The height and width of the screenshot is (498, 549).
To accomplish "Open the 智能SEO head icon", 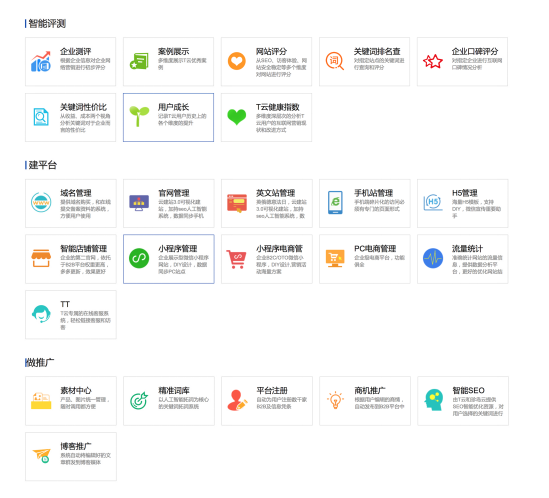I will click(x=433, y=400).
